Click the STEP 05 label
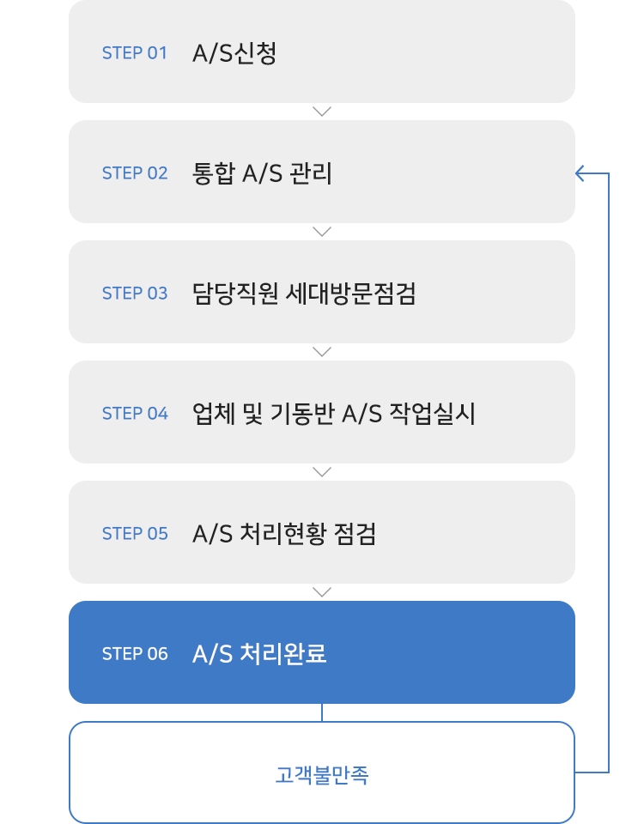Viewport: 644px width, 824px height. [x=135, y=534]
